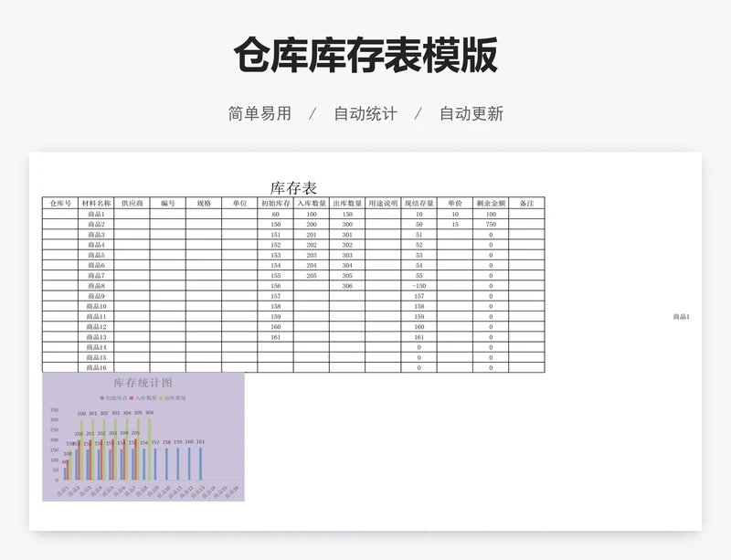Click the 350 value on the chart axis
This screenshot has width=731, height=560.
(x=54, y=410)
